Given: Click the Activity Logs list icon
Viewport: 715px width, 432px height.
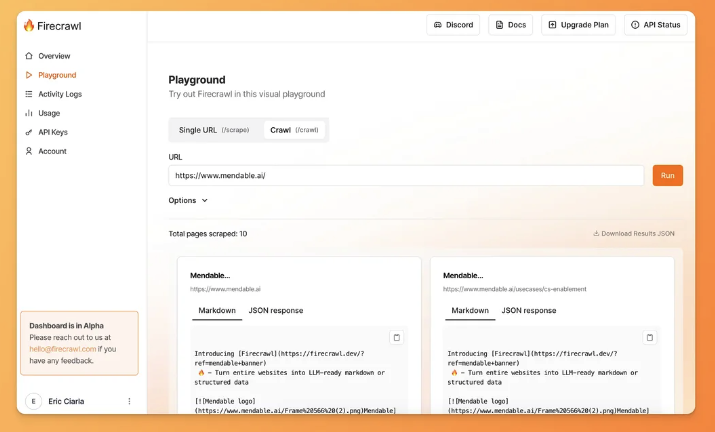Looking at the screenshot, I should coord(29,94).
